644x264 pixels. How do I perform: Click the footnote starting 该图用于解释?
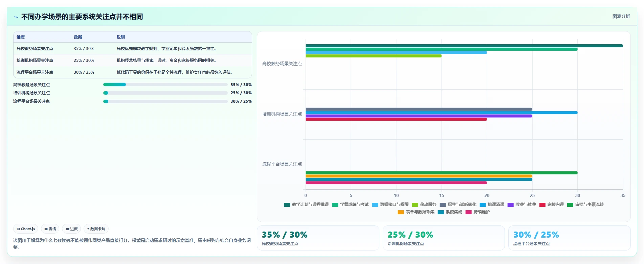pyautogui.click(x=132, y=243)
